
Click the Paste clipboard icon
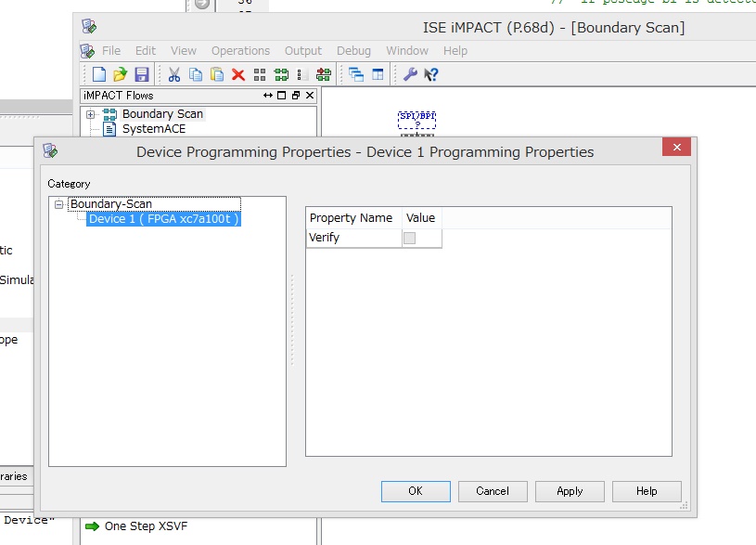[216, 75]
